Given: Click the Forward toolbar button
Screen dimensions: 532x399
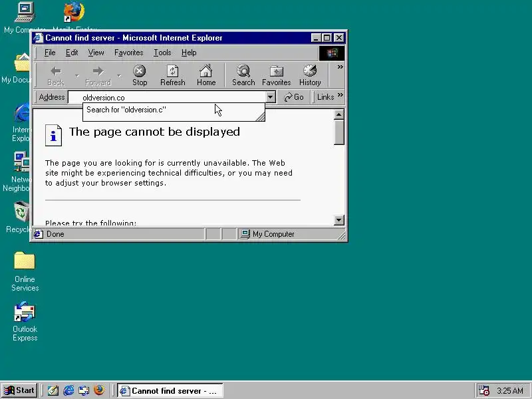Looking at the screenshot, I should tap(98, 75).
